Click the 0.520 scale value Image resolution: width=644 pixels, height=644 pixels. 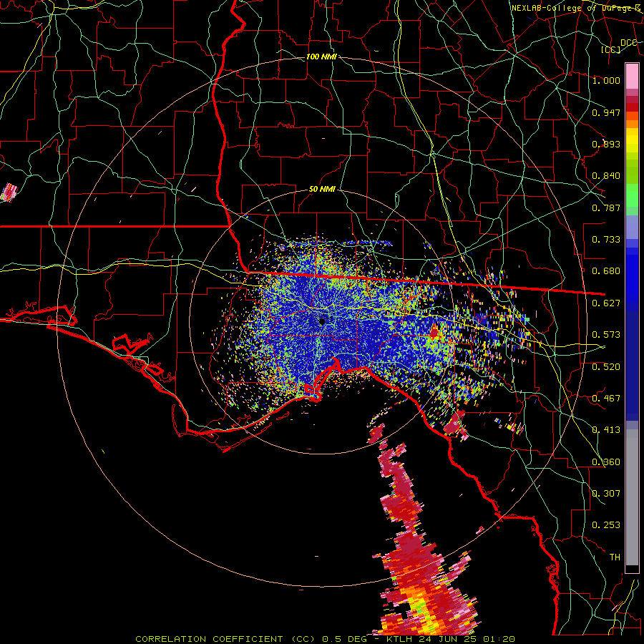click(606, 367)
